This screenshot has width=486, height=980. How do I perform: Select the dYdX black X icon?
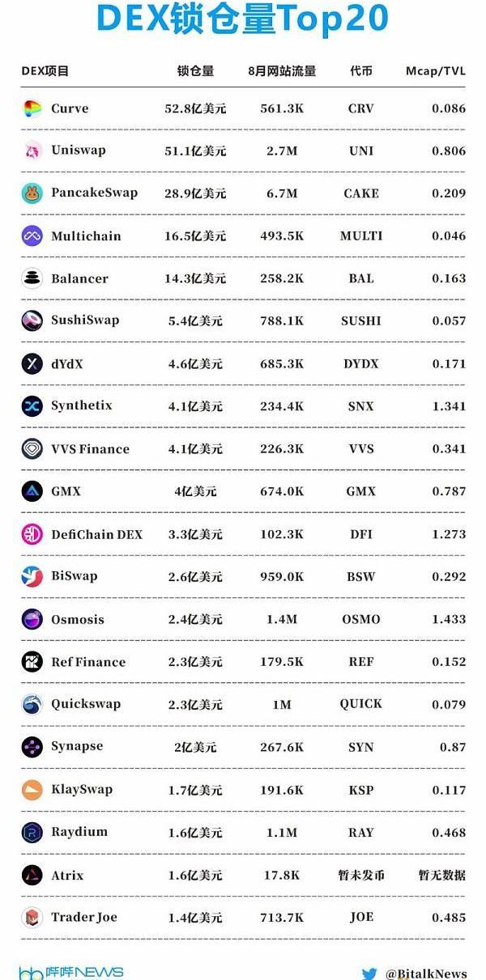coord(32,364)
